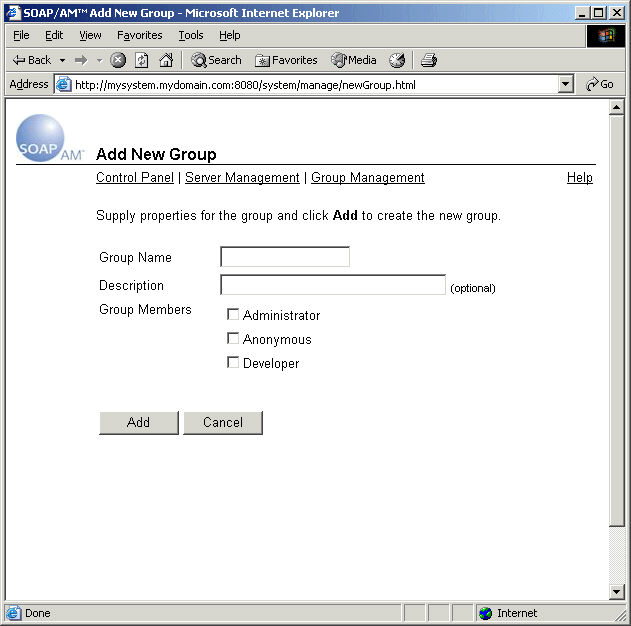631x626 pixels.
Task: Expand the Address bar dropdown arrow
Action: coord(566,85)
